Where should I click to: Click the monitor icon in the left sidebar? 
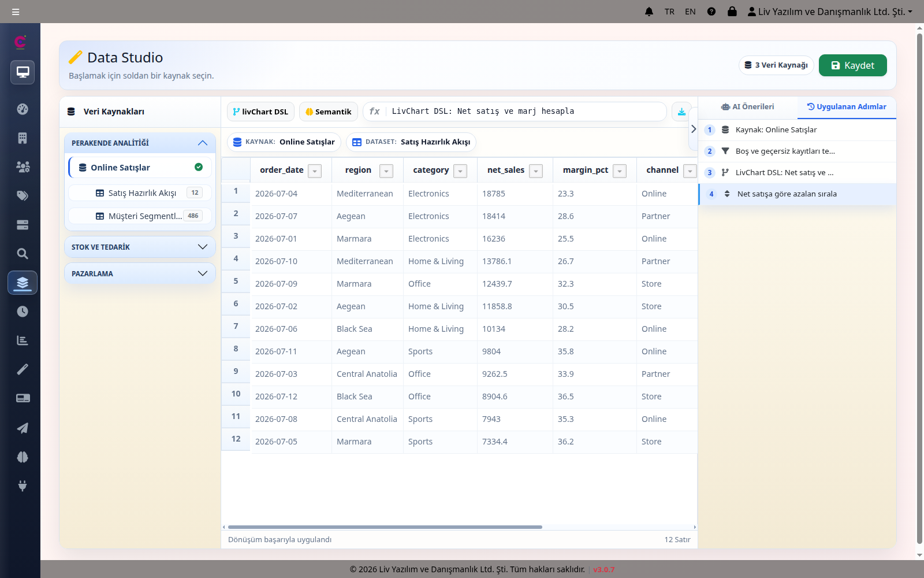(23, 72)
